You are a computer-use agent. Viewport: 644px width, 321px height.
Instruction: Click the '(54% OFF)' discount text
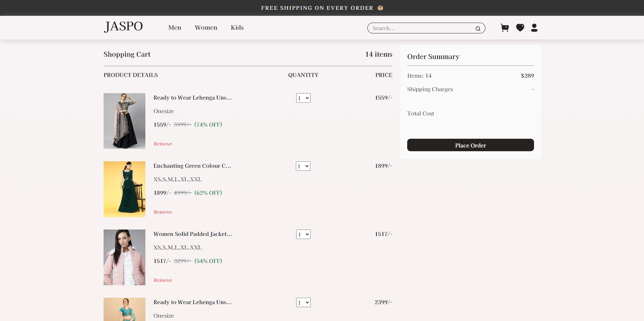point(208,261)
